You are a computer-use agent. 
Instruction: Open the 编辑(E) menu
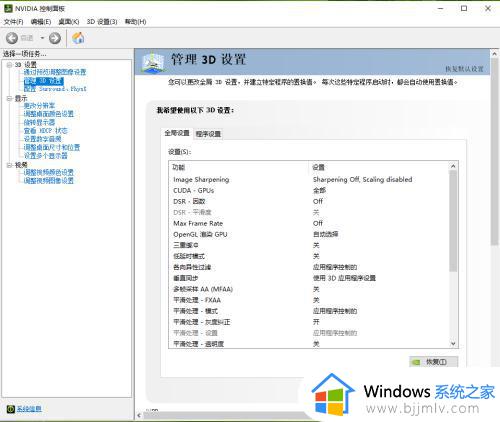[x=41, y=22]
